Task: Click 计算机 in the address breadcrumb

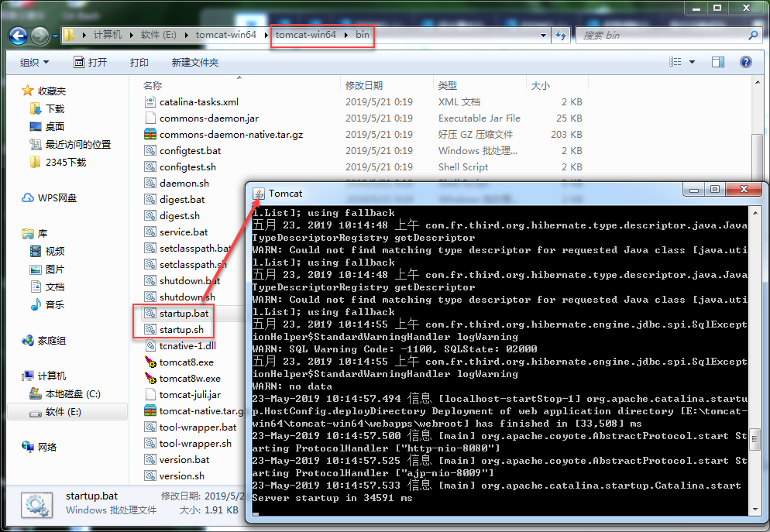Action: point(108,35)
